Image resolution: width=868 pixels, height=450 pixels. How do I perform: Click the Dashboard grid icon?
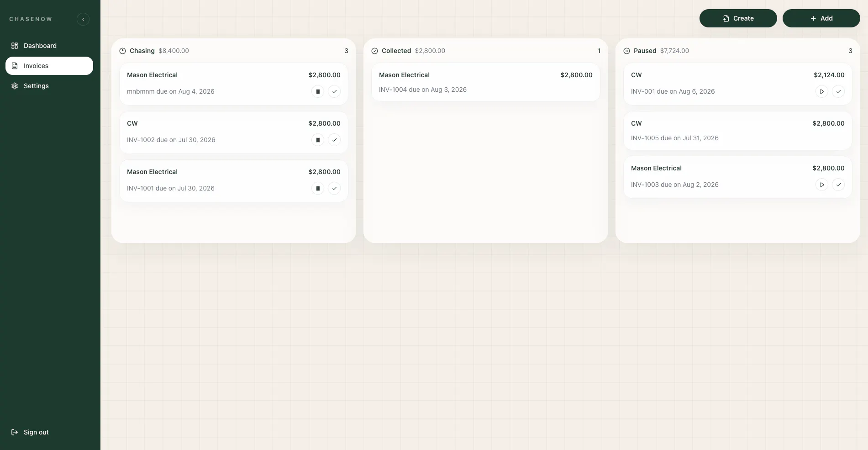[15, 46]
